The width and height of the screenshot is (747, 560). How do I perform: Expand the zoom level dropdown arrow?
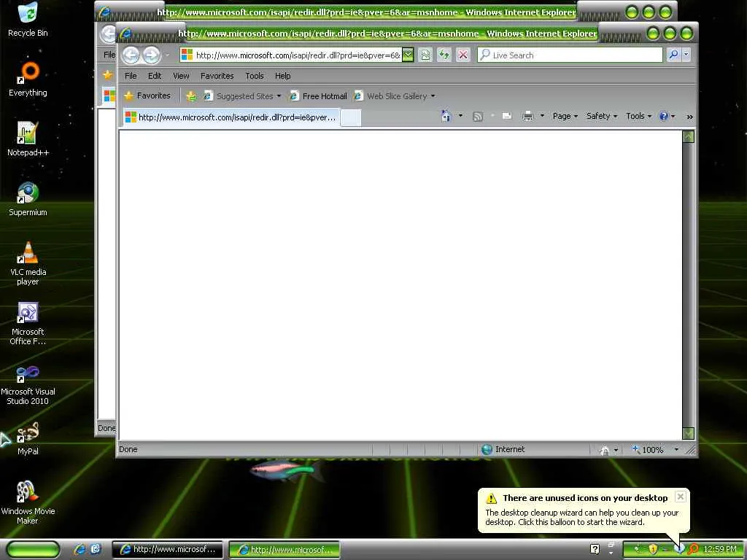pos(676,449)
